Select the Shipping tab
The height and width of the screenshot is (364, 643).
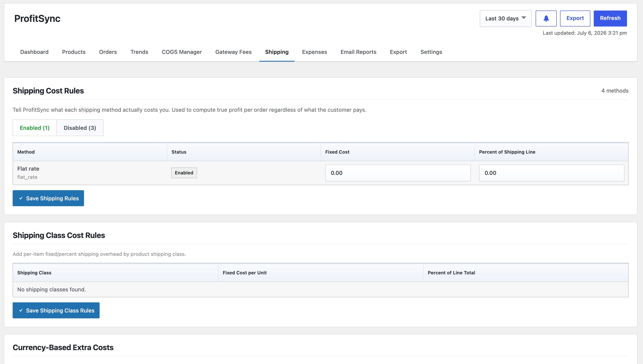(x=277, y=52)
